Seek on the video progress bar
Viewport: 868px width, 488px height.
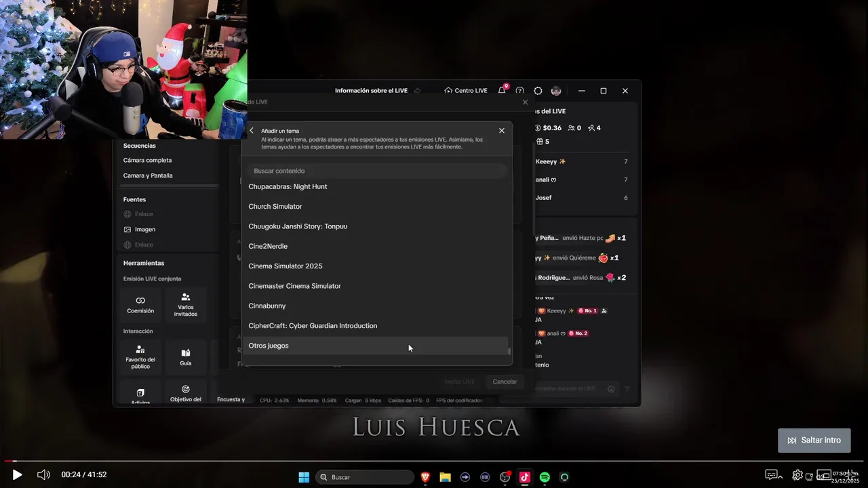434,462
